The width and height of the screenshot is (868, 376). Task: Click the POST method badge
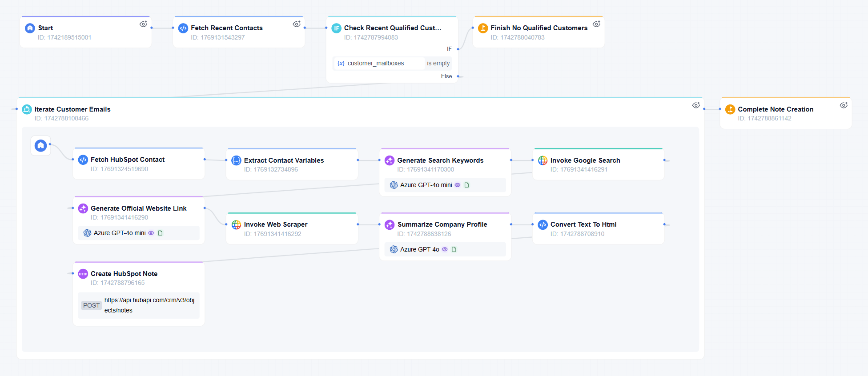pyautogui.click(x=91, y=305)
